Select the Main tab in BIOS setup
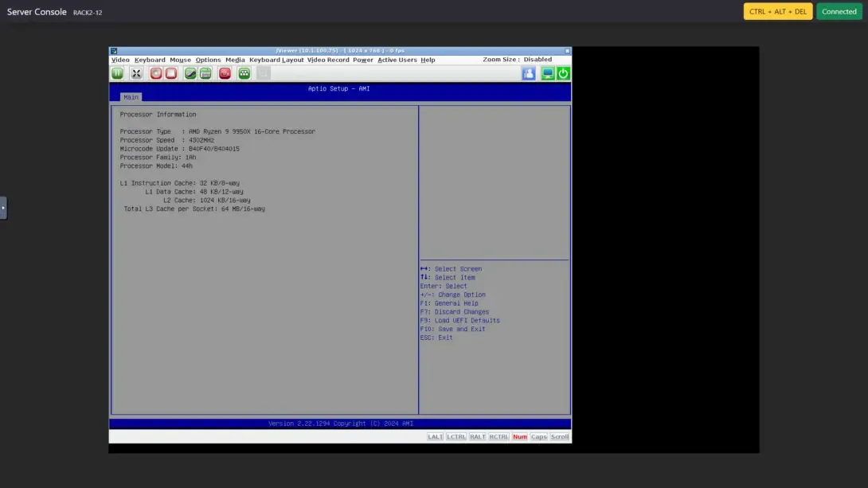 (130, 96)
